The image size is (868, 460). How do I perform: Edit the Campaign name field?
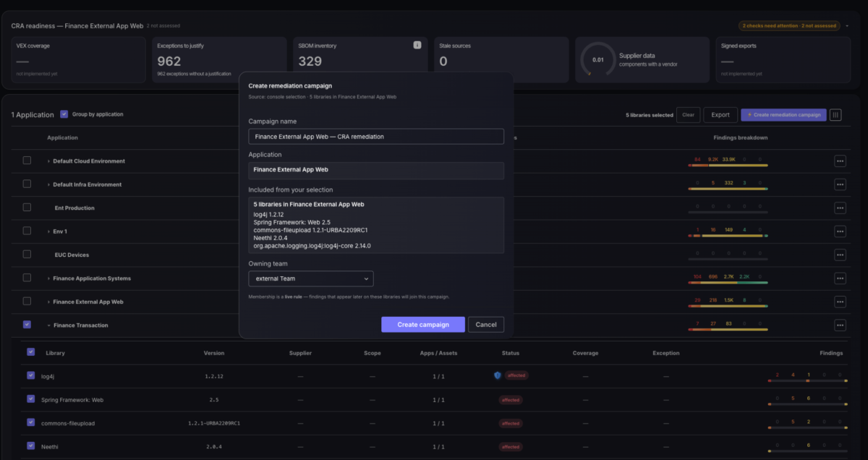tap(376, 136)
